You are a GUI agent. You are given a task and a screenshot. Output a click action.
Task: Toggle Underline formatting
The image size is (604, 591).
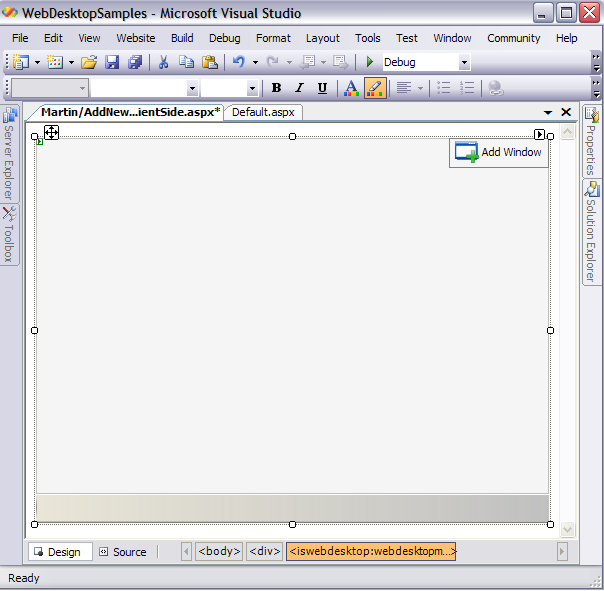(322, 88)
